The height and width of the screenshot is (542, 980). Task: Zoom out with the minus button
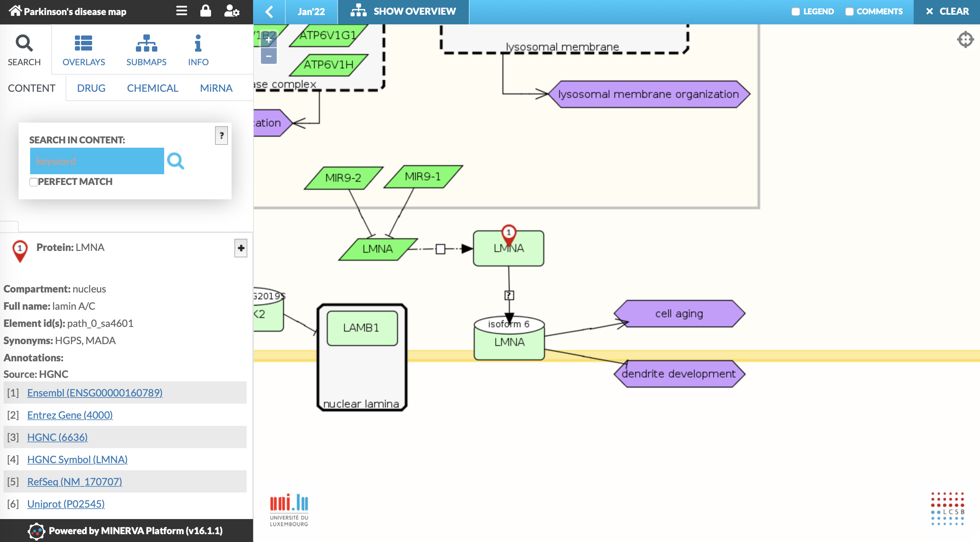tap(268, 56)
